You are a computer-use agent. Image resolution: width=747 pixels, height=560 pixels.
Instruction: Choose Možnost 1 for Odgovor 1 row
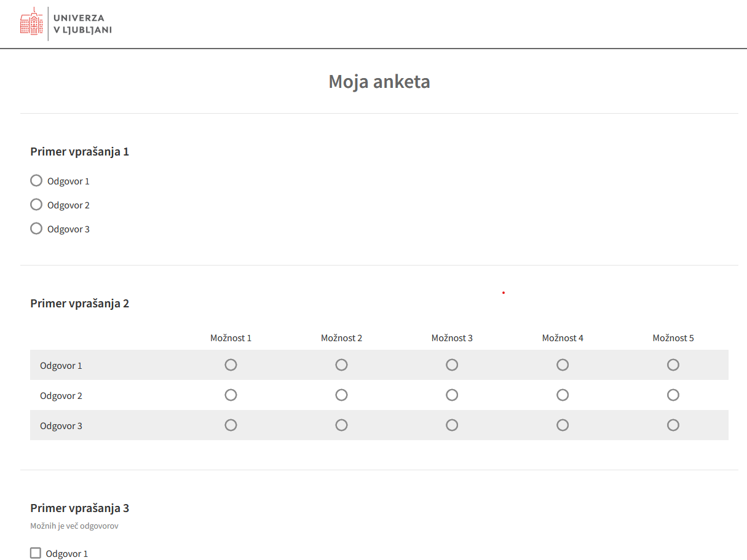click(231, 365)
